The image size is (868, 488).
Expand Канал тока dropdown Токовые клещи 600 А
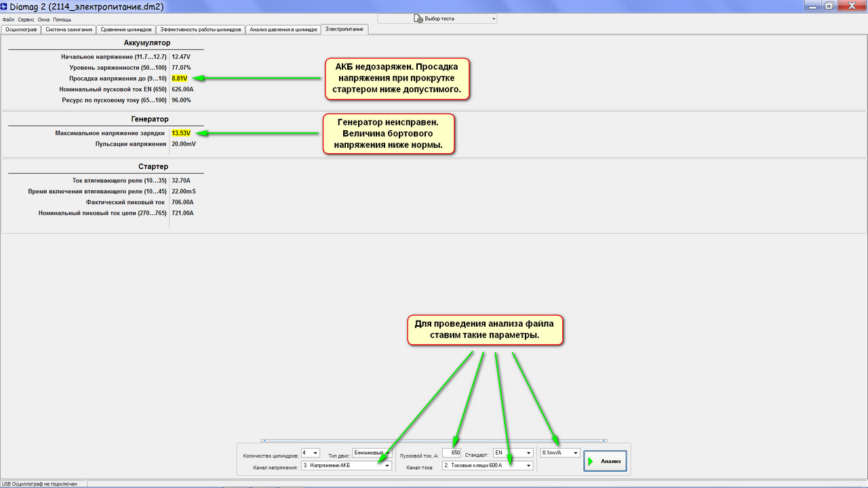487,466
